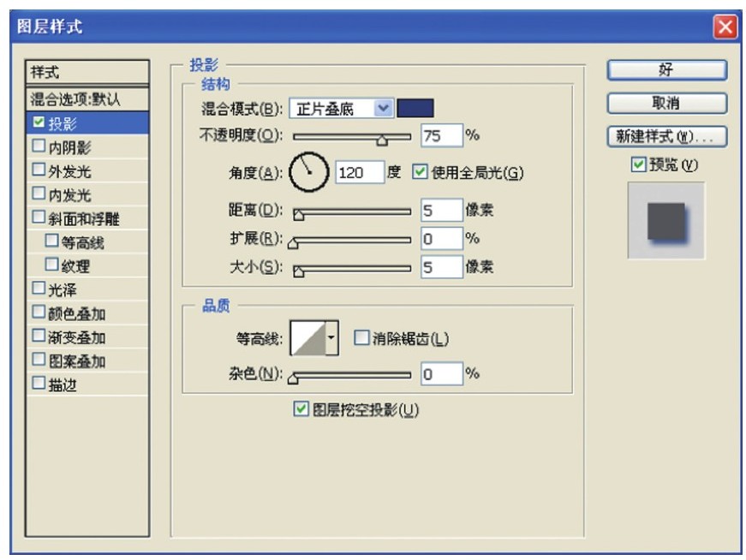Select the 外发光 style row label
Screen dimensions: 746x560
69,171
